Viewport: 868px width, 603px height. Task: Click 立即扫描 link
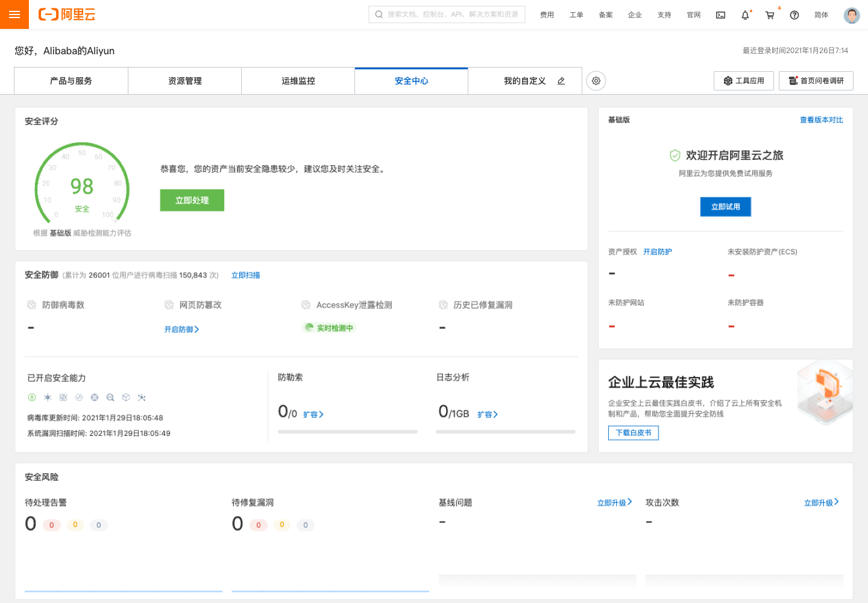click(x=246, y=275)
